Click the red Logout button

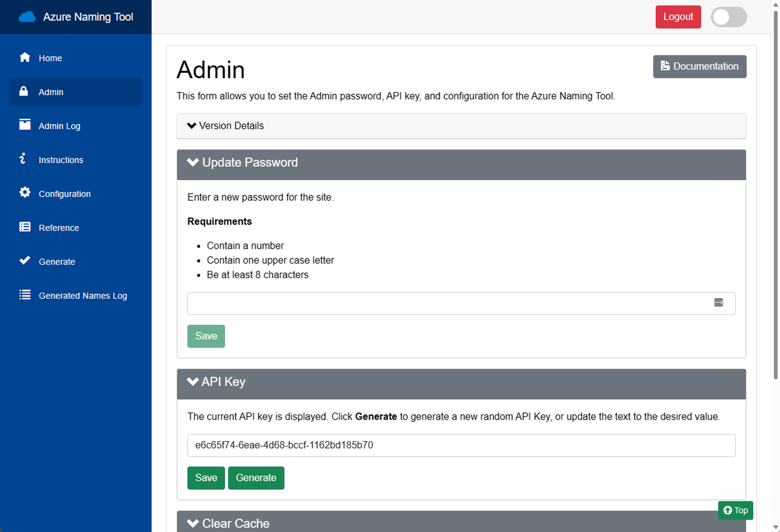pyautogui.click(x=678, y=17)
